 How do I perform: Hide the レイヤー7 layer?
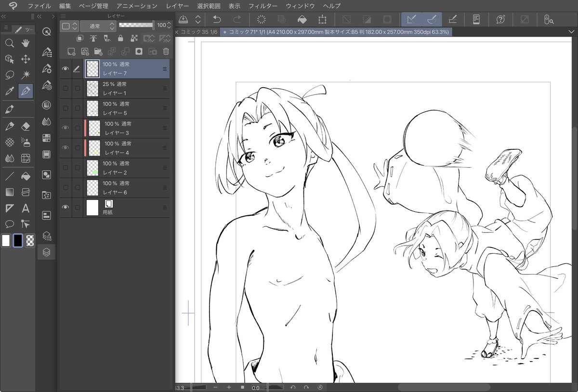65,68
